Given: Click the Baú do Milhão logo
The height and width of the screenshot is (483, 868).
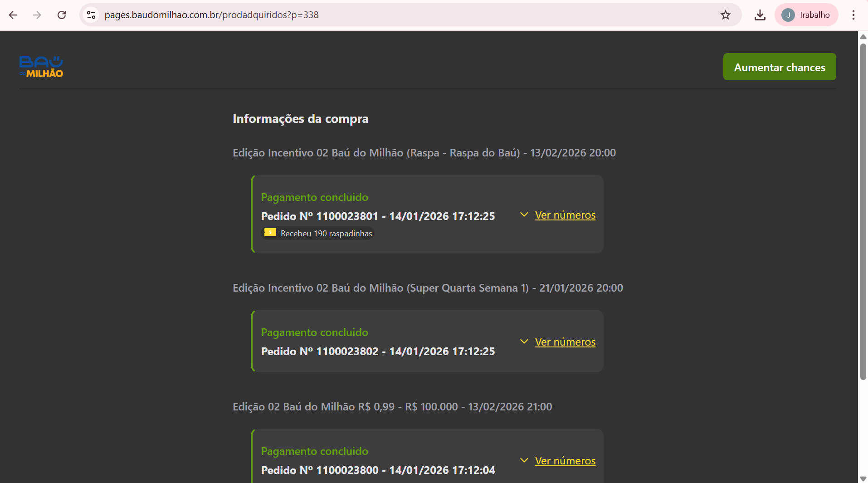Looking at the screenshot, I should coord(41,66).
